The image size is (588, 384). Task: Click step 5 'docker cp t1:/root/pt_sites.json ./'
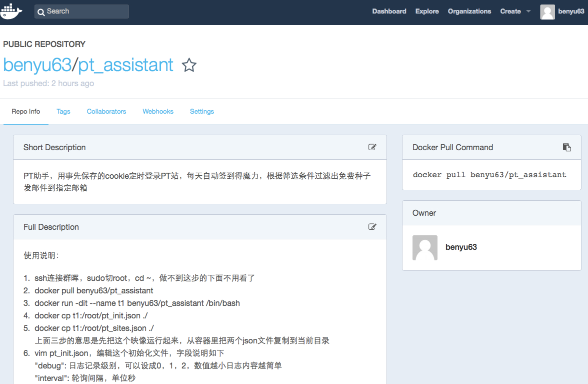(x=94, y=328)
